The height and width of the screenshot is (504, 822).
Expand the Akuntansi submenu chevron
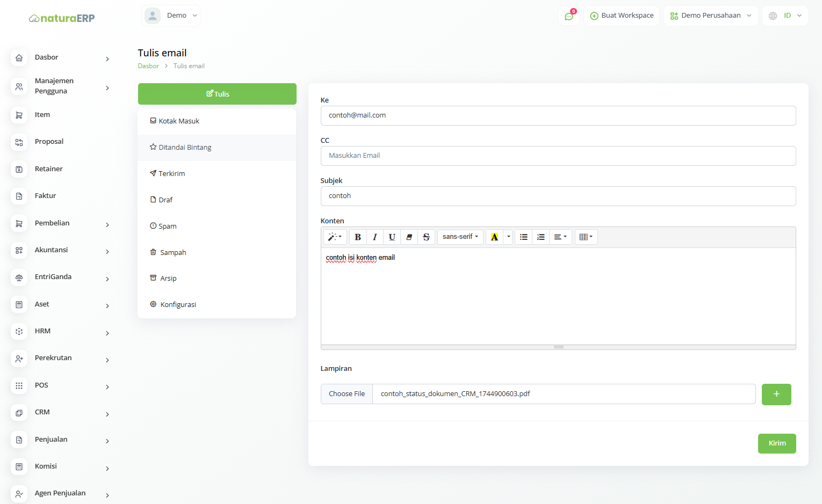[x=107, y=252]
